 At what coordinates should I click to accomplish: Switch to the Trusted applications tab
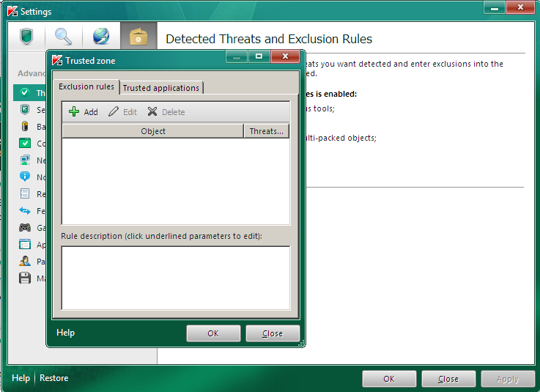160,88
